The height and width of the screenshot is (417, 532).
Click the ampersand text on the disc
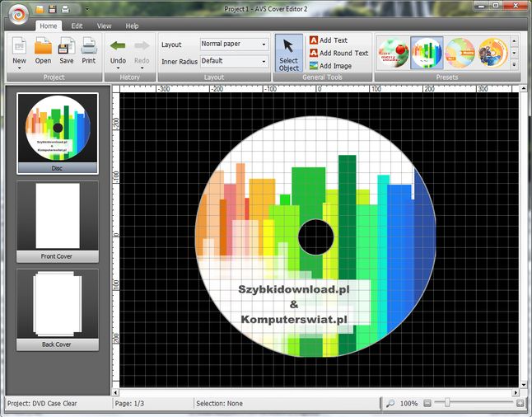tap(294, 304)
